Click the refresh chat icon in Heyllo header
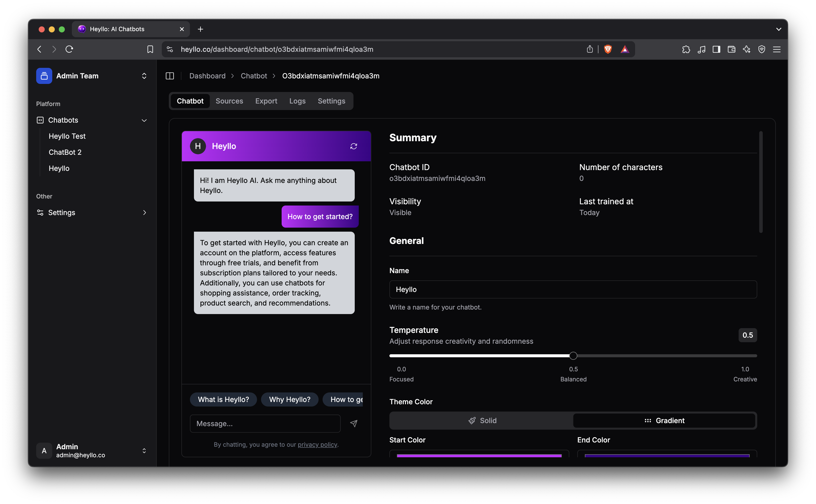 (354, 146)
